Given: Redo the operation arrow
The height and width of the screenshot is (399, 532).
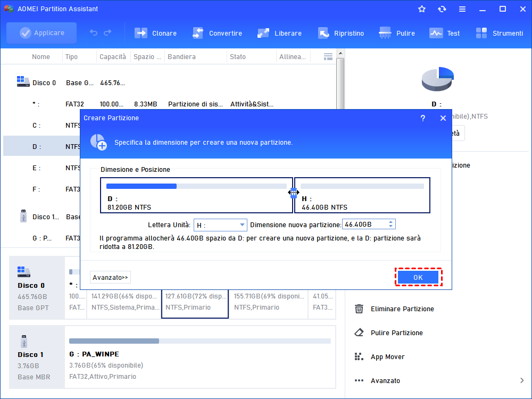Looking at the screenshot, I should (x=107, y=33).
